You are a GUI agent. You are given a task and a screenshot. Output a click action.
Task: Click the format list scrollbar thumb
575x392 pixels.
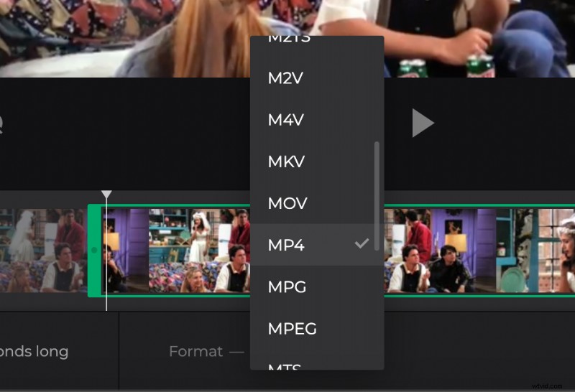click(x=377, y=196)
